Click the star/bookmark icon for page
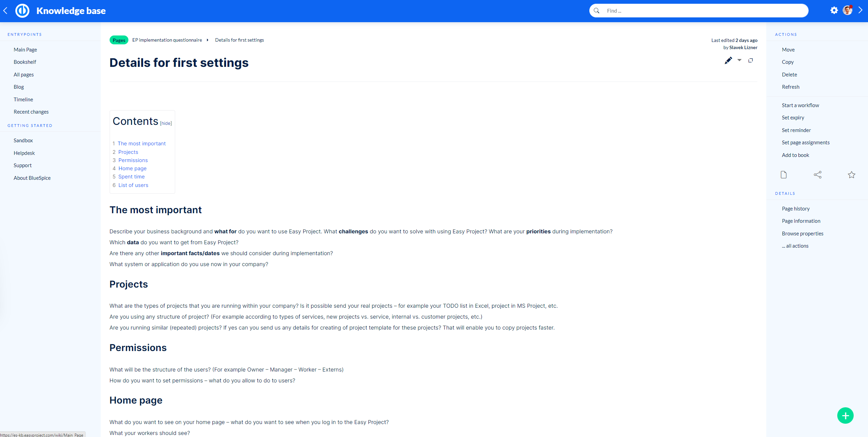868x437 pixels. pyautogui.click(x=852, y=174)
